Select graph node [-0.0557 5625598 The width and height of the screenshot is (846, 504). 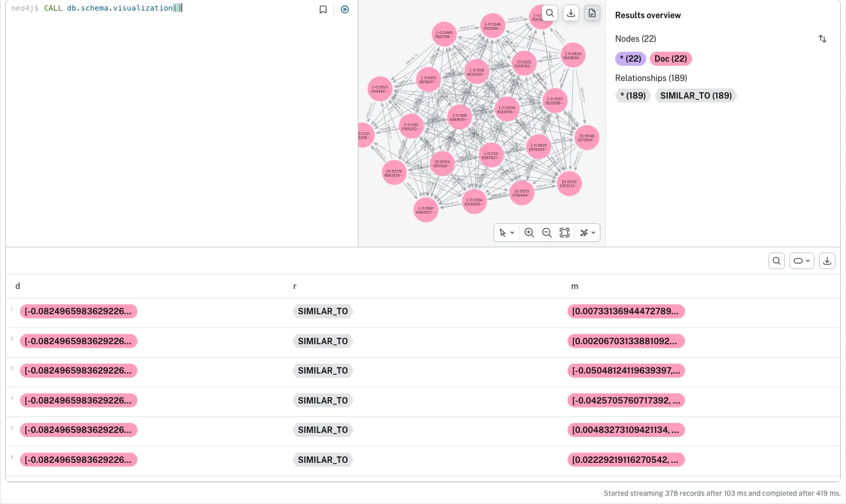click(555, 100)
